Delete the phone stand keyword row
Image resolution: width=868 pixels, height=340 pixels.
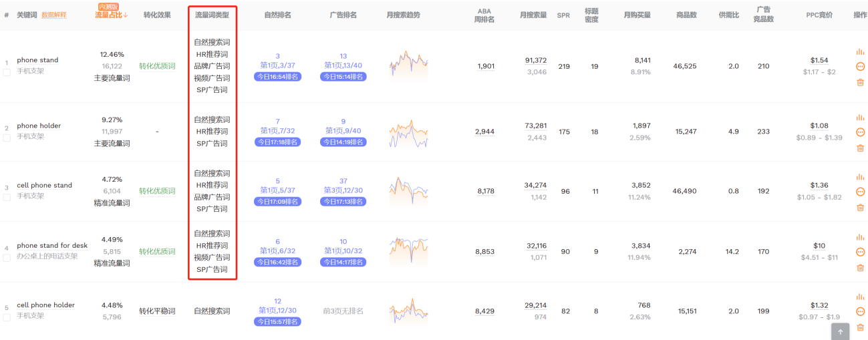860,82
